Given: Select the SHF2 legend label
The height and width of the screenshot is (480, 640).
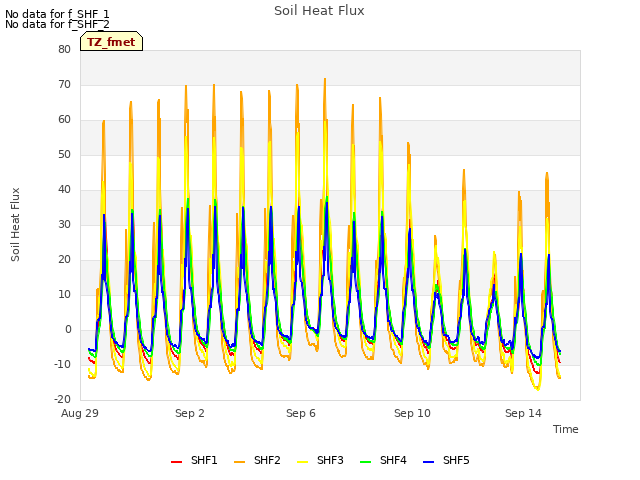Looking at the screenshot, I should (x=267, y=460).
